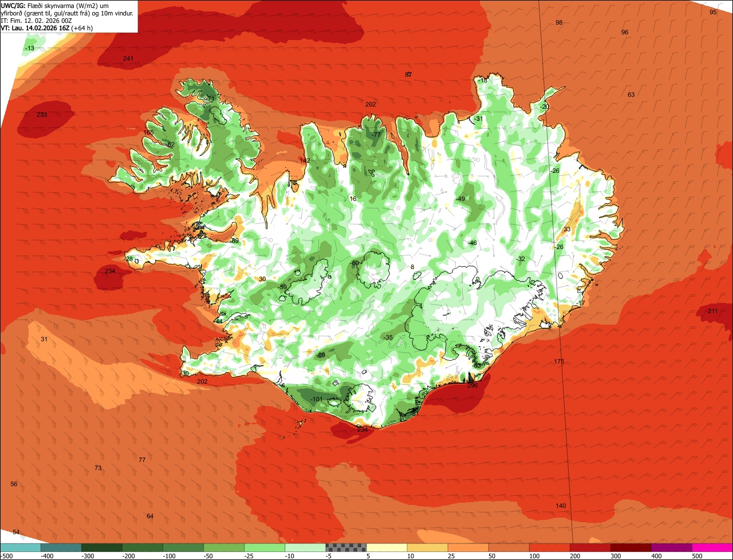Click the -32 flux value on the map
This screenshot has width=733, height=560.
(x=520, y=259)
